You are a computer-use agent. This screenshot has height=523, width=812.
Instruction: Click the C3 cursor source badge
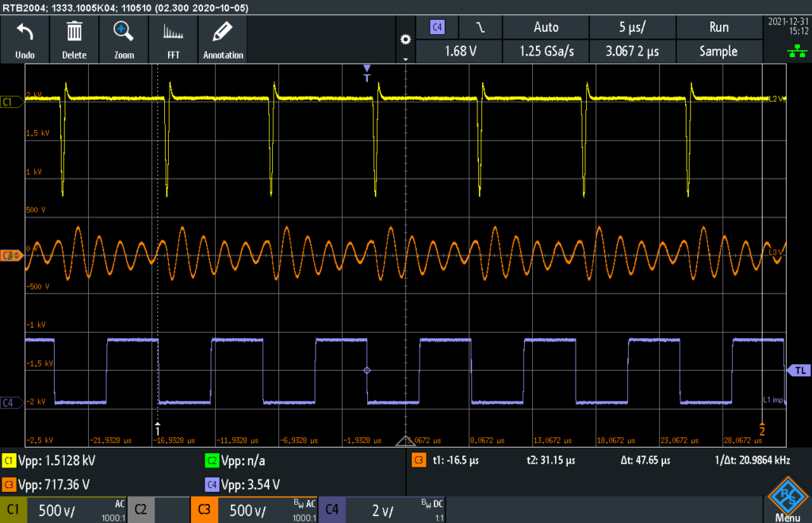pos(419,460)
